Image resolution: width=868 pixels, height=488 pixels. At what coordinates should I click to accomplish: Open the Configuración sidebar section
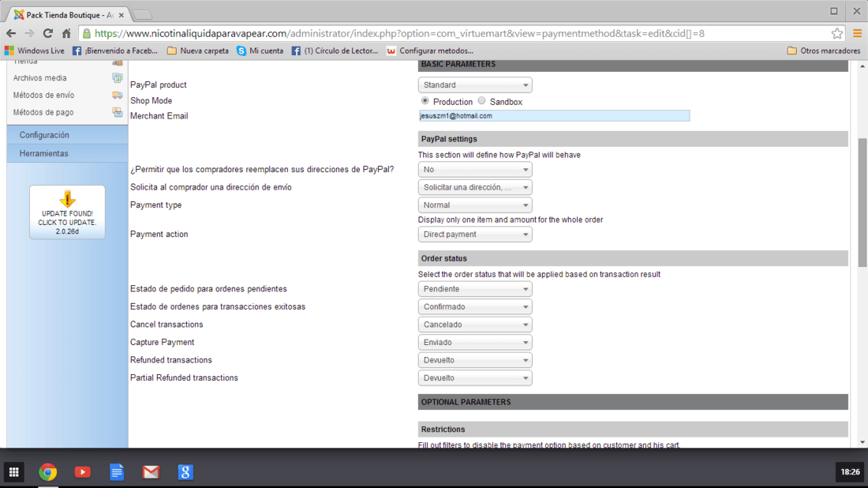[x=67, y=135]
